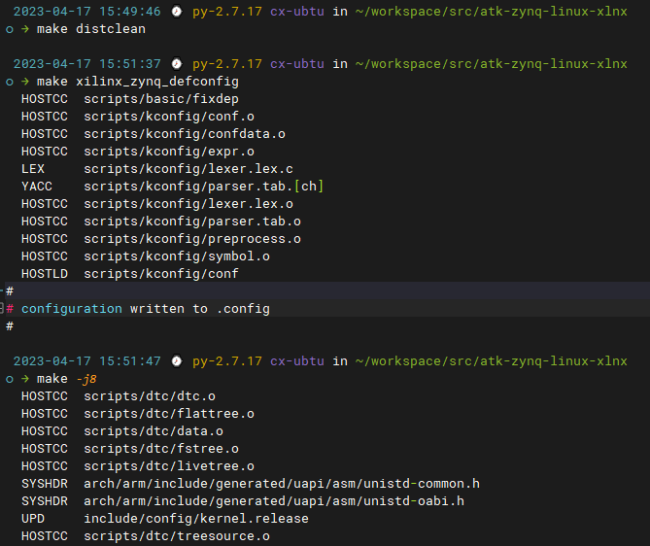Click the prompt circle before make xilinx_zynq_defconfig
Viewport: 650px width, 546px height.
point(9,81)
